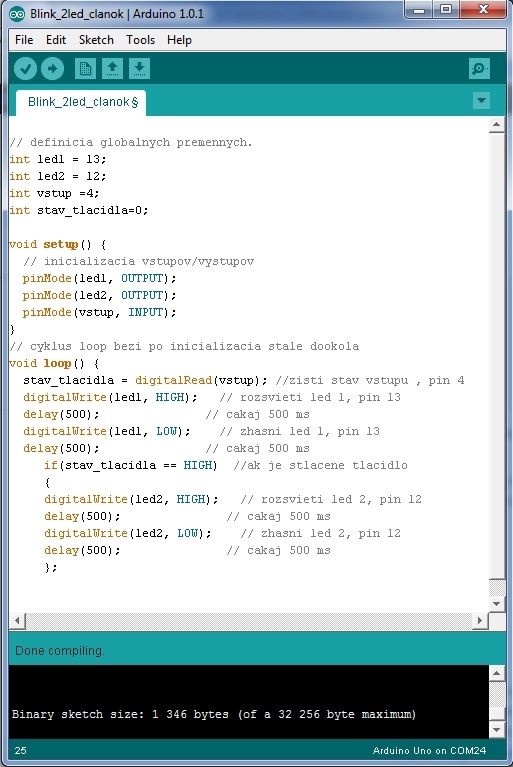Click comment '// definicia globalnych premennych.'
Screen dimensions: 513x767
pos(131,142)
